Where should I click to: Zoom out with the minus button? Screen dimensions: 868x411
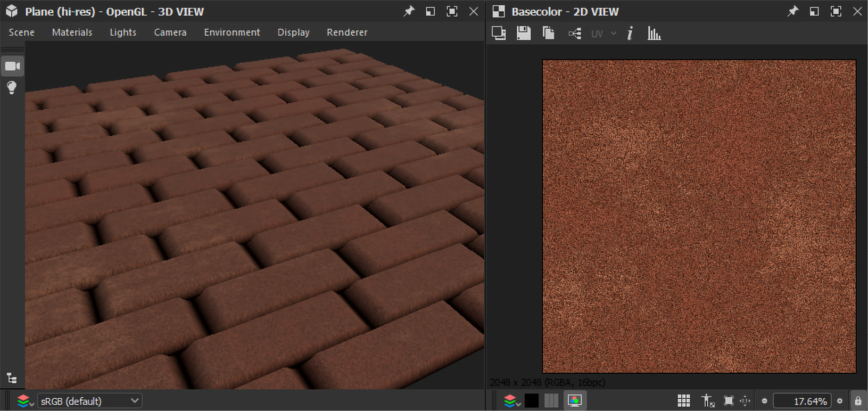(x=764, y=401)
